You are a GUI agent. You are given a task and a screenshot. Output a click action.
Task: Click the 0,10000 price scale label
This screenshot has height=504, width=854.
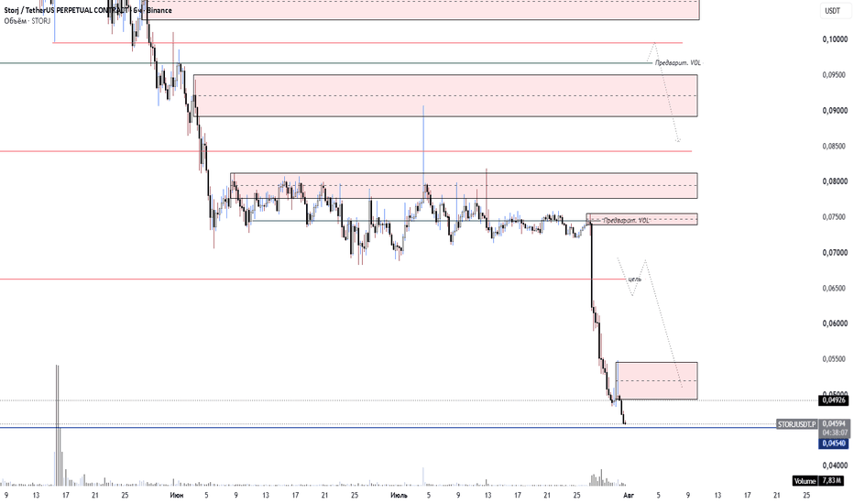(835, 39)
